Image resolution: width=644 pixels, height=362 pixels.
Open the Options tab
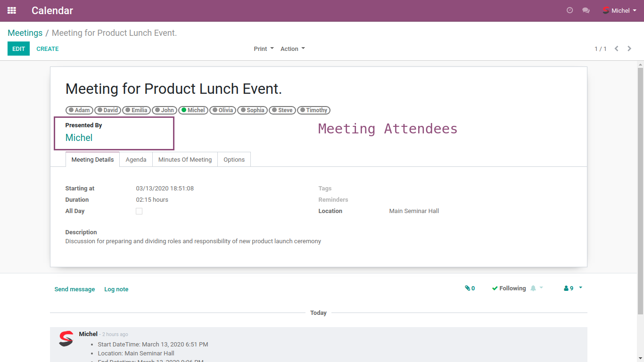(234, 159)
